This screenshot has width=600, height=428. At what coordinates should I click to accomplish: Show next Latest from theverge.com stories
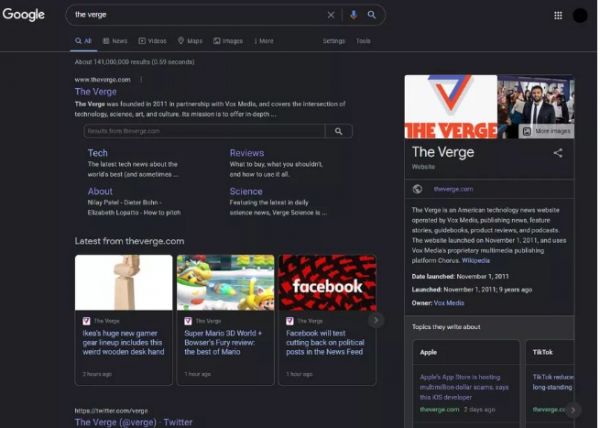[376, 320]
